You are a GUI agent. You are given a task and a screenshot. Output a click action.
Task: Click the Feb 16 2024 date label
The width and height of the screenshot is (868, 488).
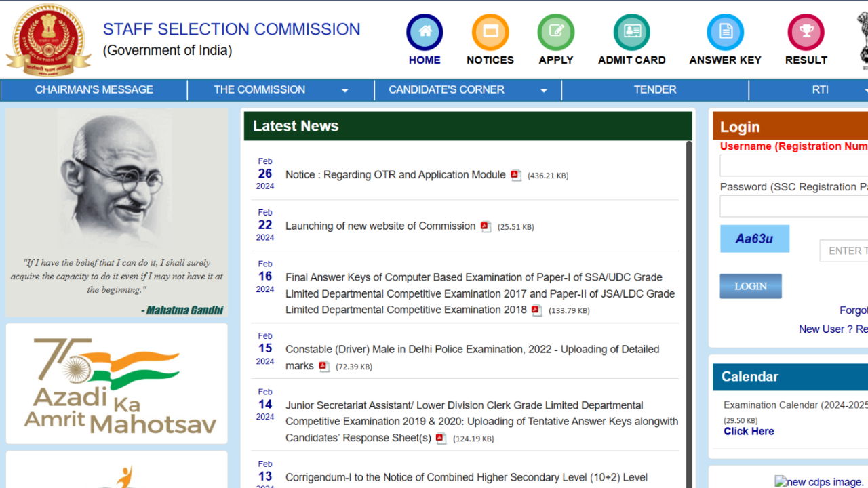pos(265,277)
